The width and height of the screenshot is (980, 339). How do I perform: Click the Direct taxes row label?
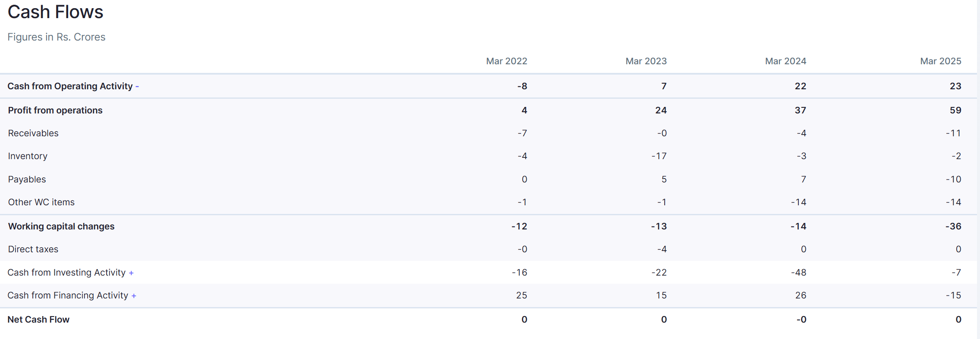(x=33, y=249)
